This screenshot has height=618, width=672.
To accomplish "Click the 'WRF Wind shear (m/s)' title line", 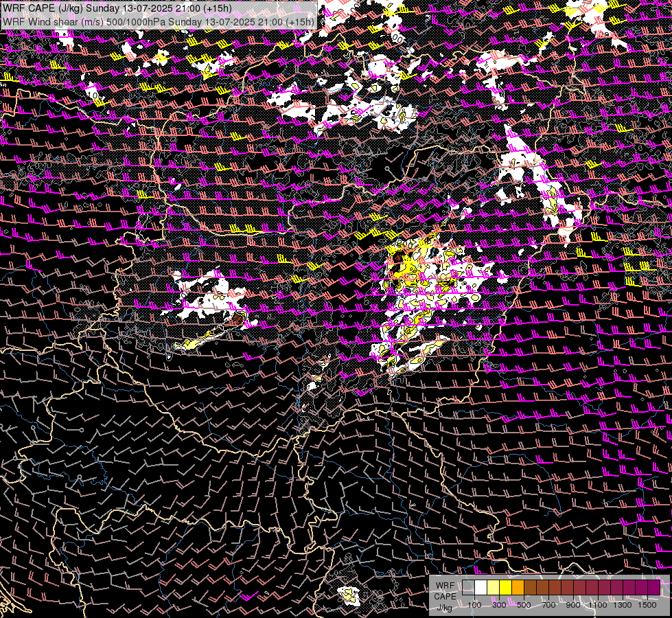I will (158, 22).
